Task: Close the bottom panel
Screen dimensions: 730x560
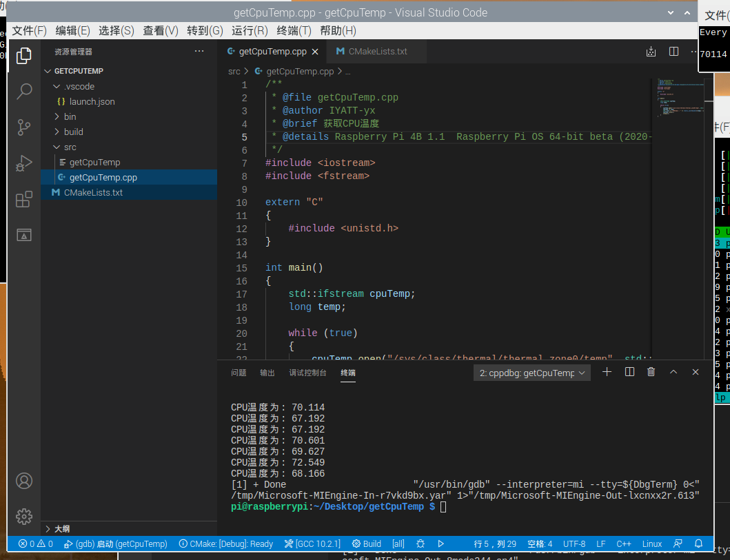Action: [x=696, y=372]
